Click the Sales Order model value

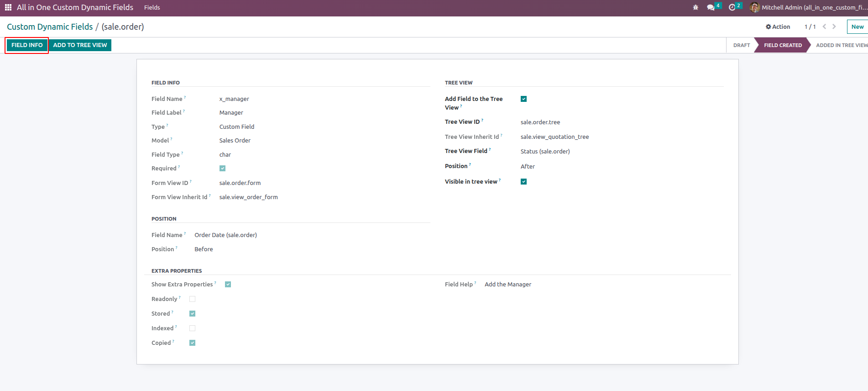[x=235, y=140]
